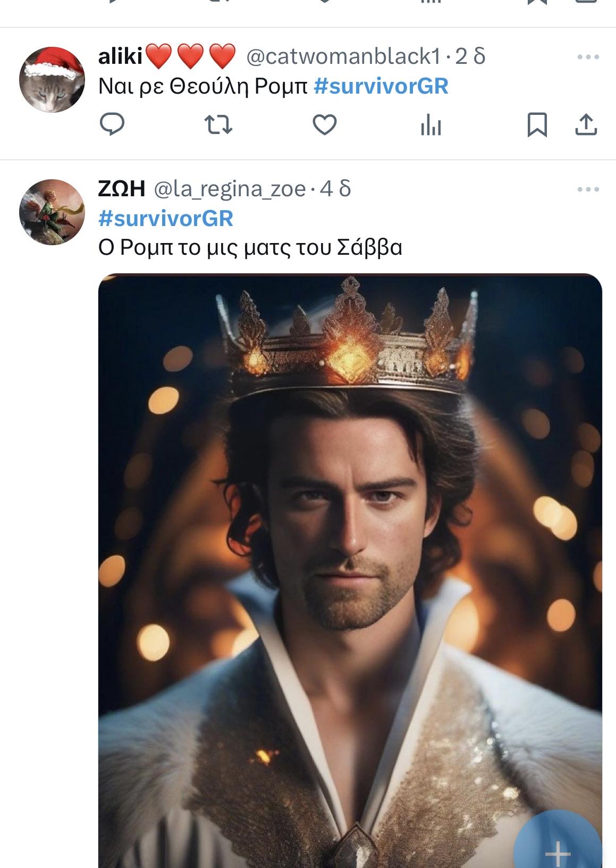
Task: Bookmark aliki's tweet
Action: 537,126
